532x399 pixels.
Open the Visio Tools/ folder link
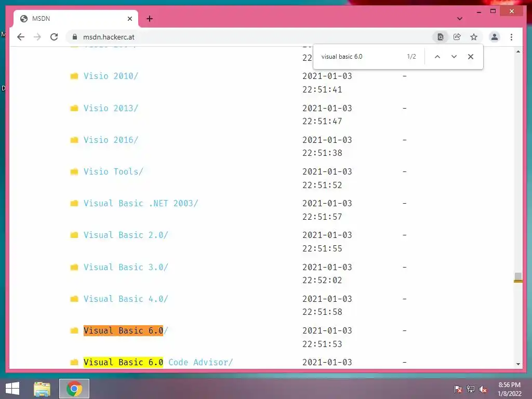pos(113,171)
